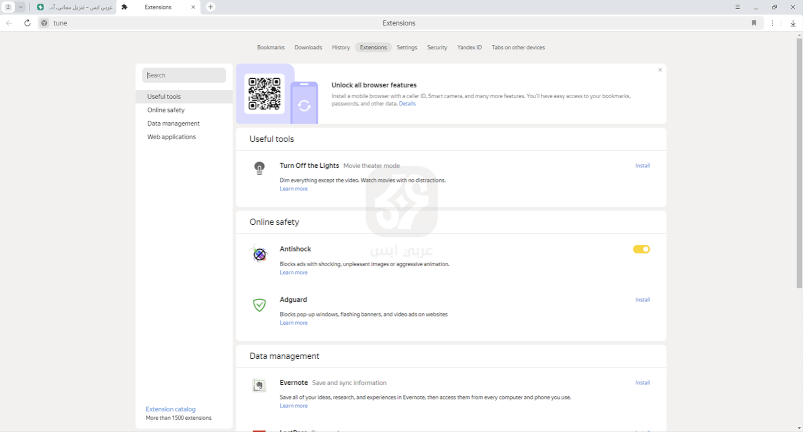
Task: Dismiss the Unlock all browser features banner
Action: (x=660, y=70)
